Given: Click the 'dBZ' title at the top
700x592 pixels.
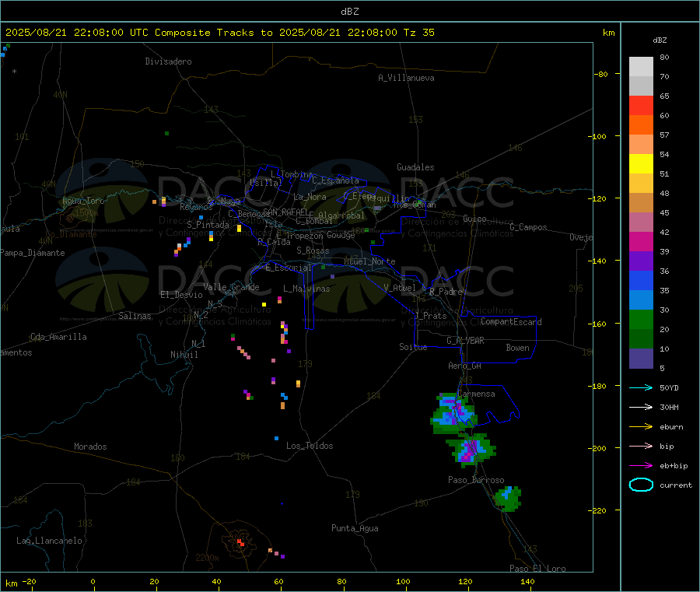Looking at the screenshot, I should [x=349, y=12].
